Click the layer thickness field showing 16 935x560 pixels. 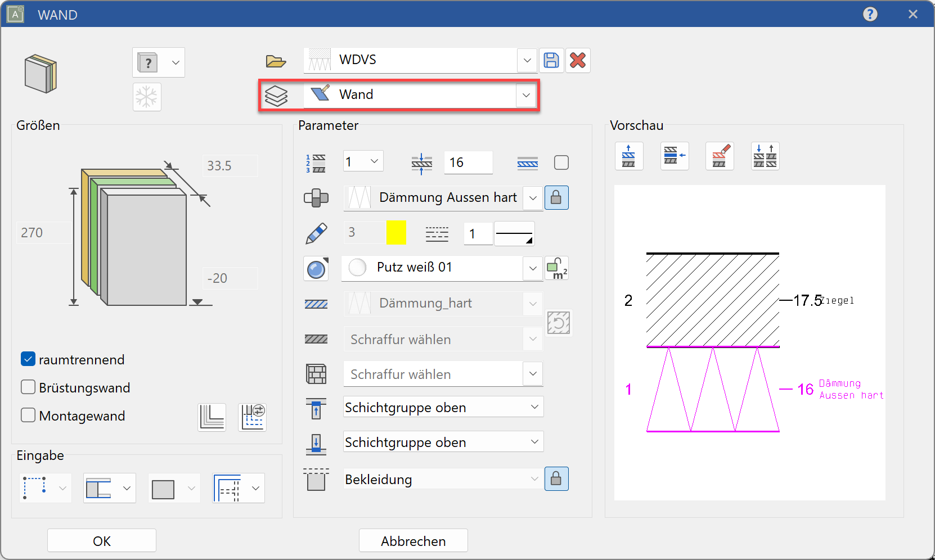[x=468, y=162]
